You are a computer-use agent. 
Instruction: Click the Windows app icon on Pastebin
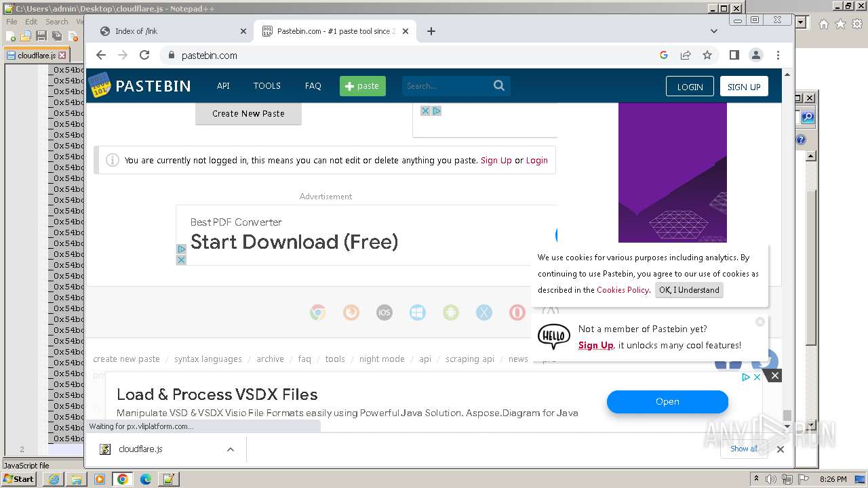coord(418,312)
